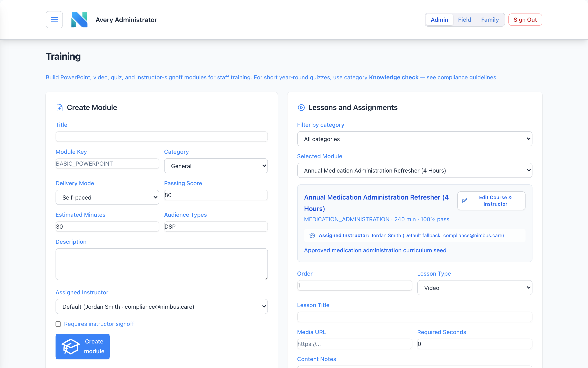Image resolution: width=588 pixels, height=368 pixels.
Task: Open the Knowledge check link
Action: point(394,77)
